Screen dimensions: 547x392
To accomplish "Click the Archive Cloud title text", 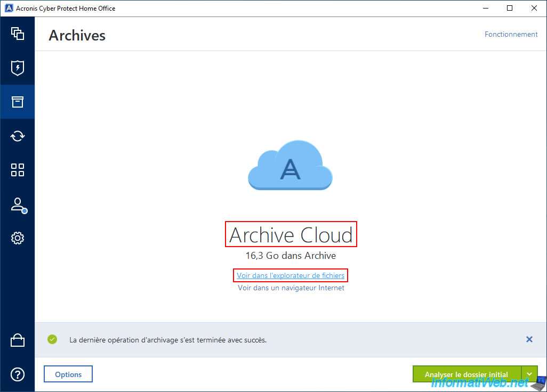I will [291, 235].
